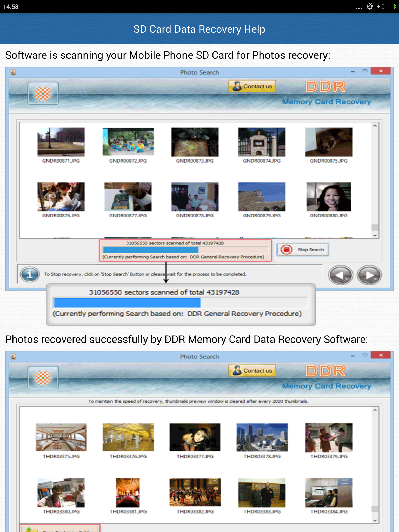This screenshot has width=399, height=532.
Task: Click the scroll down arrow in top thumbnail pane
Action: pos(375,235)
